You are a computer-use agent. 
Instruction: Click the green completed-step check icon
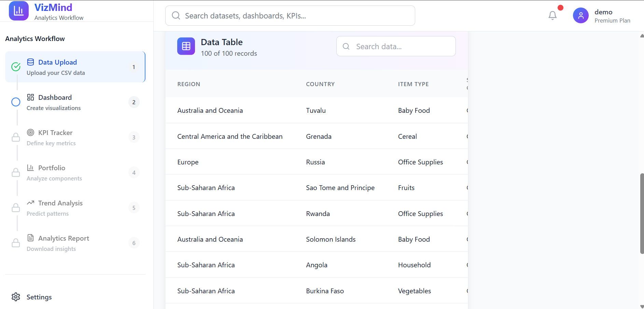[16, 67]
